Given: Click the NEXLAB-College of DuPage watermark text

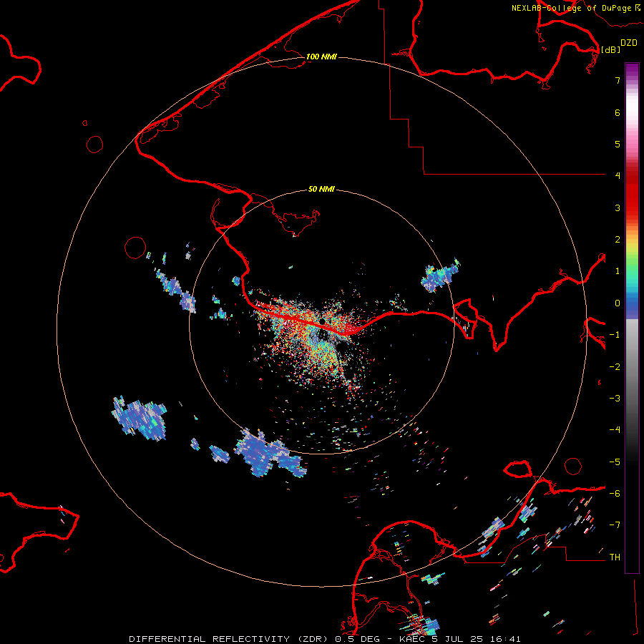Looking at the screenshot, I should 576,8.
